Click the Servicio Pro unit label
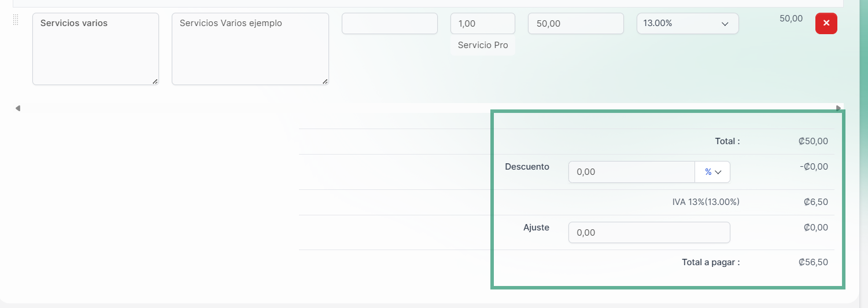This screenshot has width=868, height=308. pos(483,45)
